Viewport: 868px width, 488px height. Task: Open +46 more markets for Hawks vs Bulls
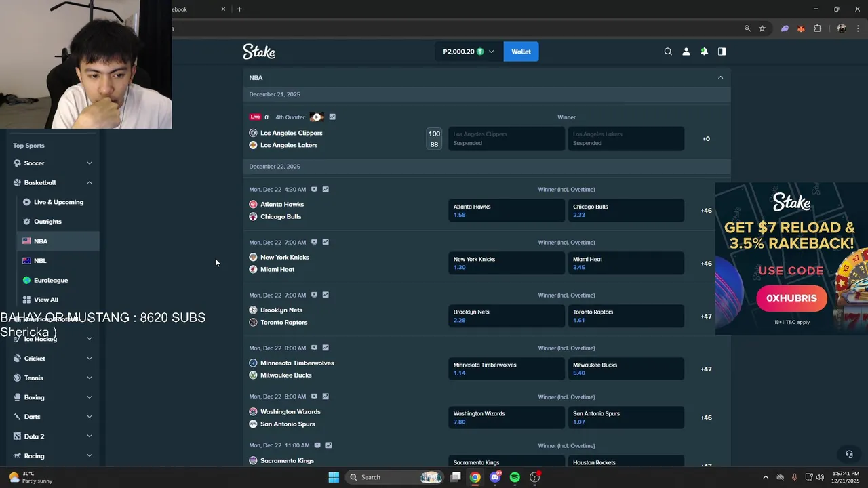[706, 211]
